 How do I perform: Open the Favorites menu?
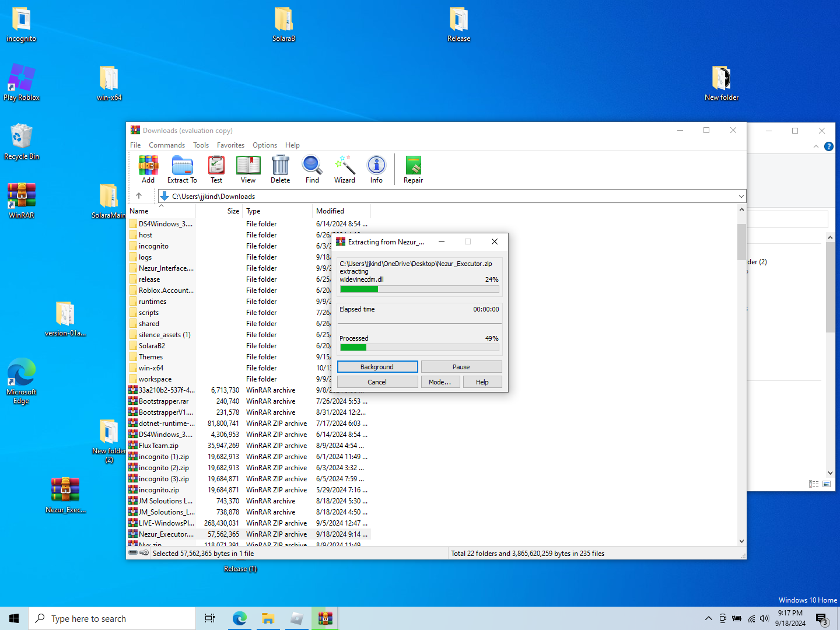[230, 145]
